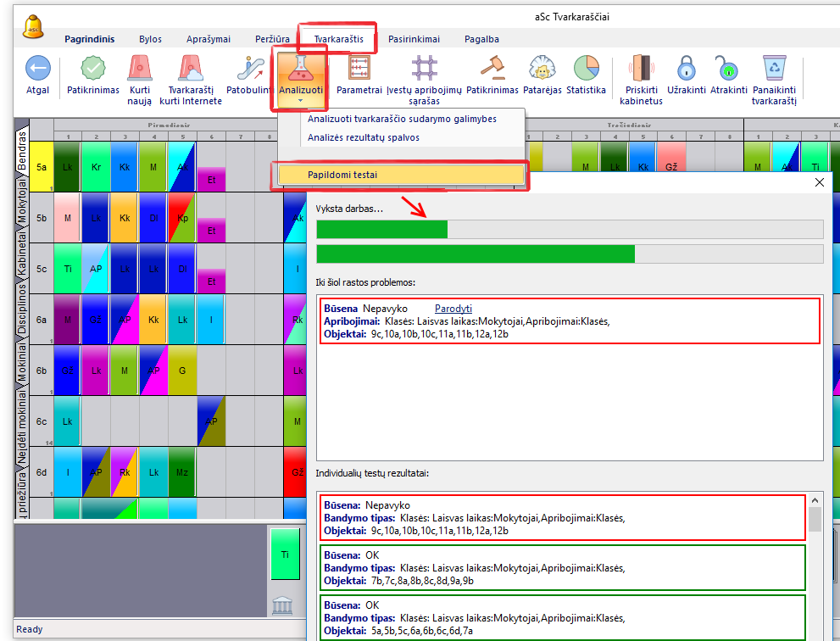This screenshot has width=840, height=641.
Task: Open the Parametrai abacus icon
Action: click(359, 70)
